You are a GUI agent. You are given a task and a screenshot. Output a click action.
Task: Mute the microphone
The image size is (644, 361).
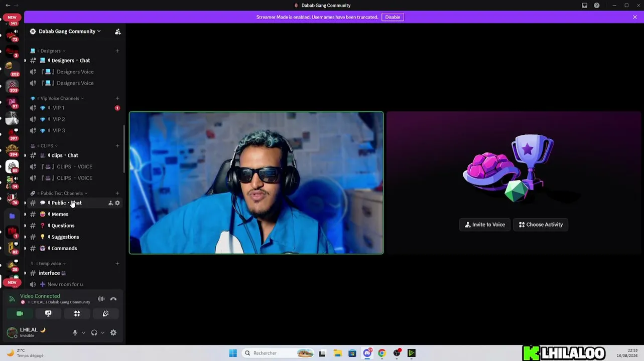pyautogui.click(x=75, y=332)
